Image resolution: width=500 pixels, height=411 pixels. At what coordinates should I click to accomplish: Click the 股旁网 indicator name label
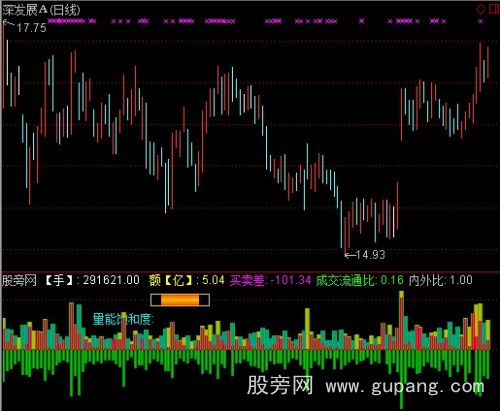pos(19,280)
